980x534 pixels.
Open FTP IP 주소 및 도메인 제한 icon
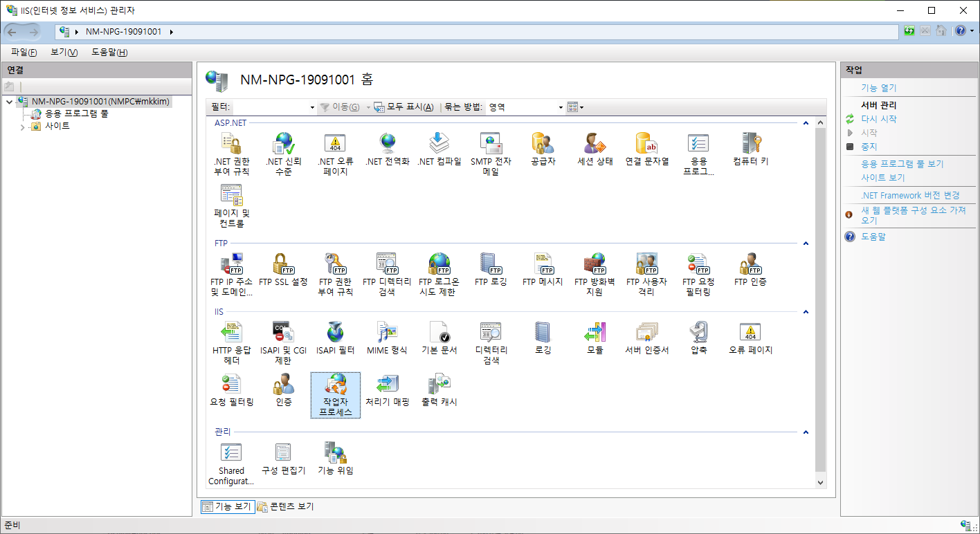click(231, 275)
